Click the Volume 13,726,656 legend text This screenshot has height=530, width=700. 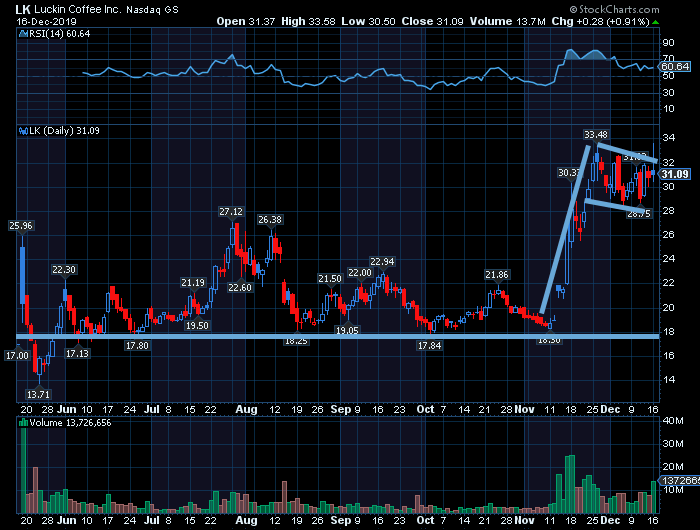(70, 423)
